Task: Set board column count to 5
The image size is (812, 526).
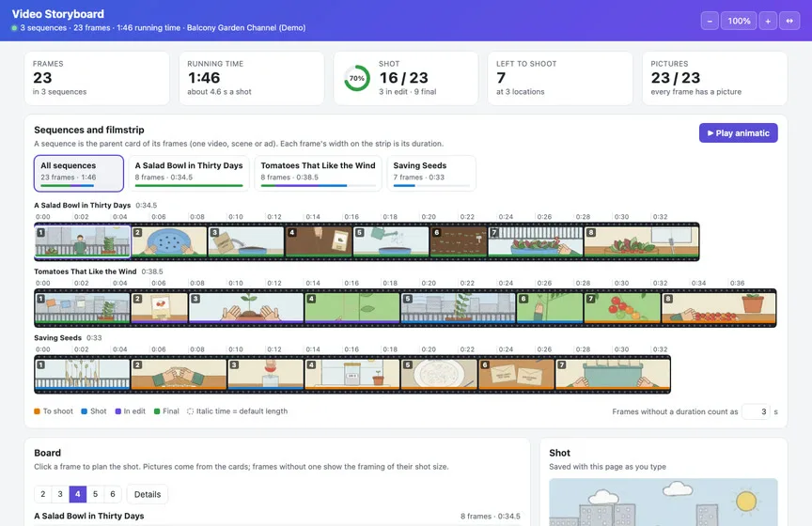Action: tap(95, 494)
